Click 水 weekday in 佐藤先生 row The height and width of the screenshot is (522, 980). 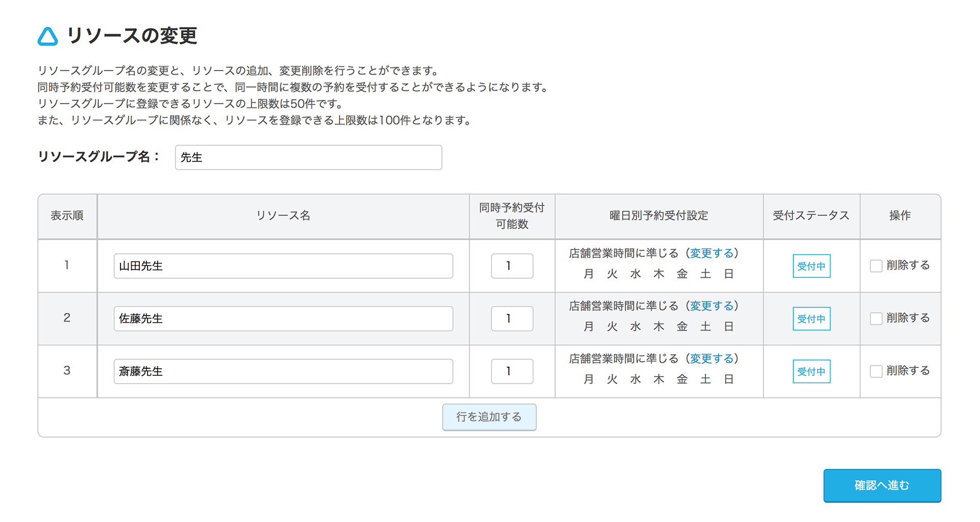pos(635,327)
